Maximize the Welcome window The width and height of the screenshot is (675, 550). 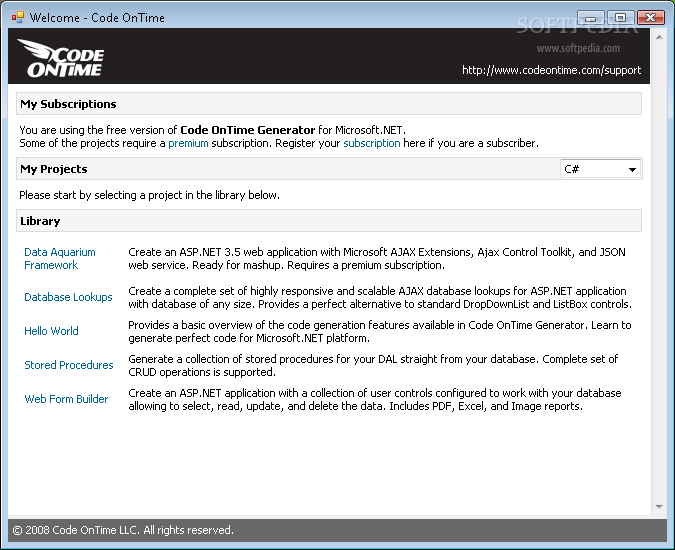[x=620, y=18]
